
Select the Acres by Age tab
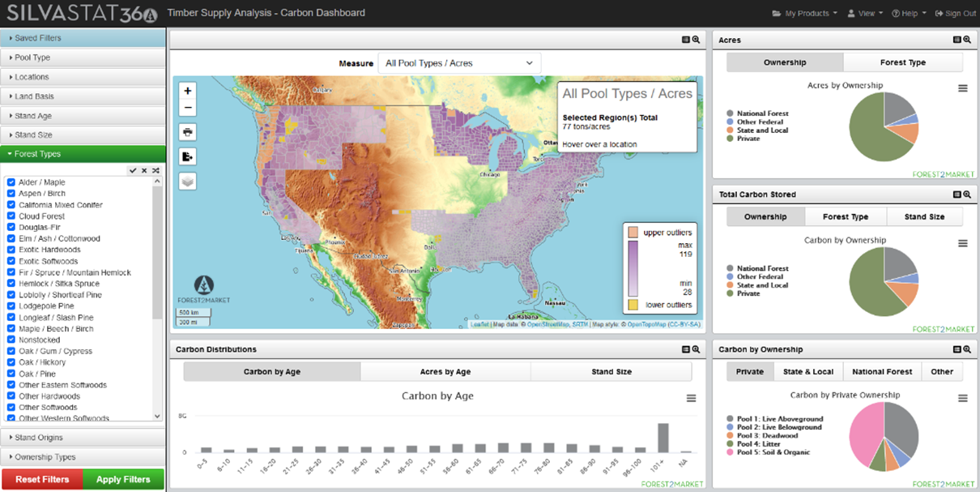point(445,372)
